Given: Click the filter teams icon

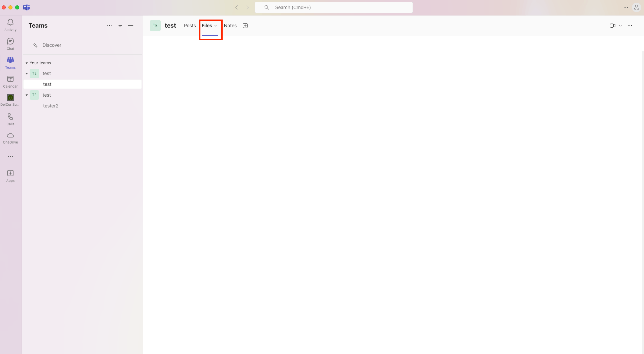Looking at the screenshot, I should [x=120, y=26].
